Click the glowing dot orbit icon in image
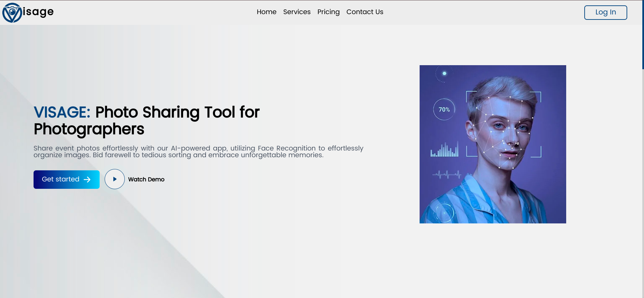This screenshot has height=298, width=644. [x=444, y=74]
